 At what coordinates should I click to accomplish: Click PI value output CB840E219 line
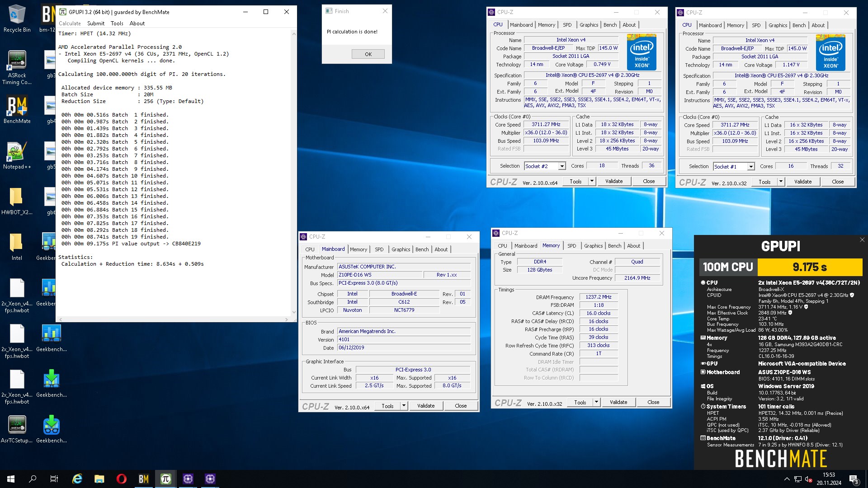131,244
